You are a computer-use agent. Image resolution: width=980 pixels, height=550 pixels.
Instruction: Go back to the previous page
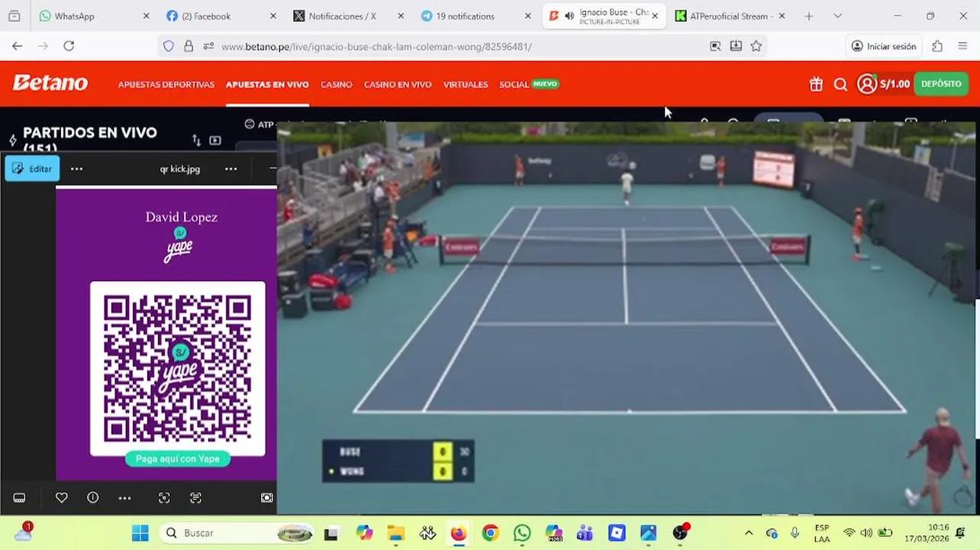click(x=17, y=46)
